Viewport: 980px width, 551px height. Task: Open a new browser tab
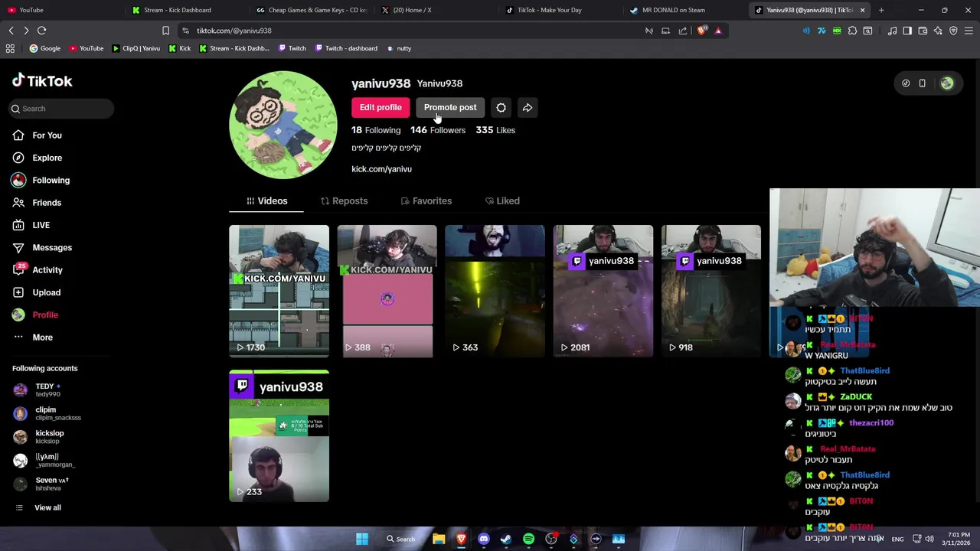tap(881, 10)
